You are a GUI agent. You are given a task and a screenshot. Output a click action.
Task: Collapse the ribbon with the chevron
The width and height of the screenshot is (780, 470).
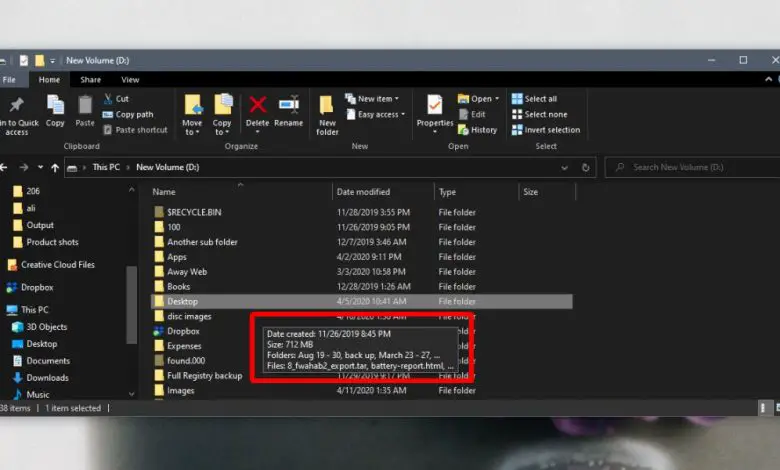769,79
